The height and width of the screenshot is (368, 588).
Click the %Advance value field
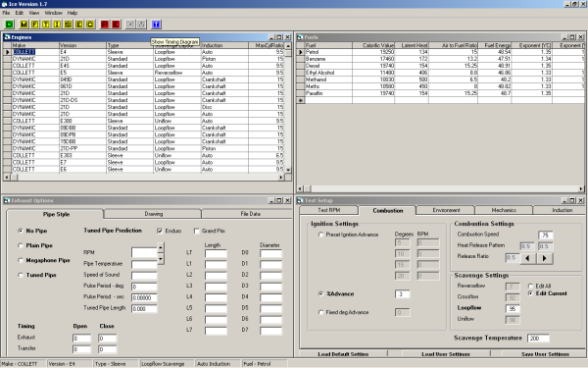402,294
